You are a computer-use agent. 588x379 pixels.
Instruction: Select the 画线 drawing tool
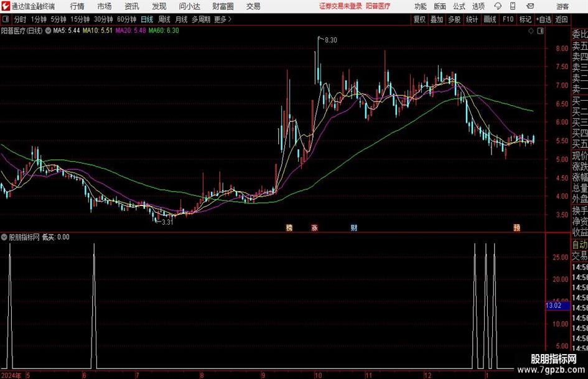[490, 19]
